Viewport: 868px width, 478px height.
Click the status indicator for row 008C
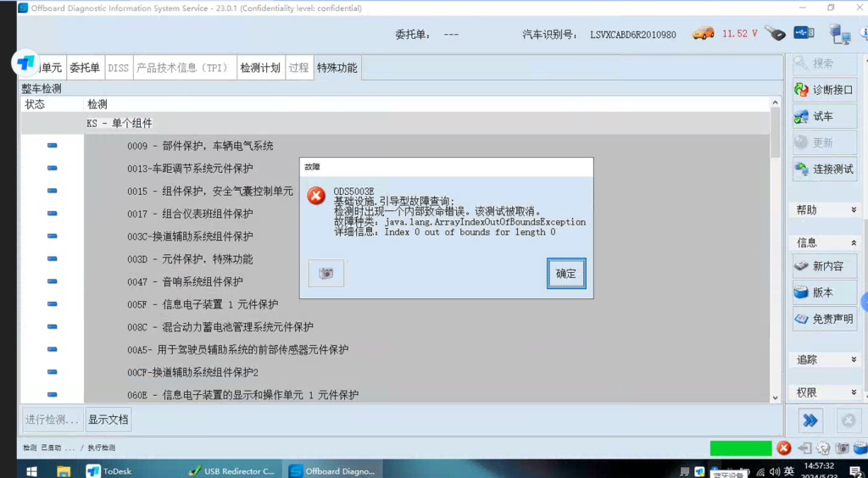tap(52, 326)
